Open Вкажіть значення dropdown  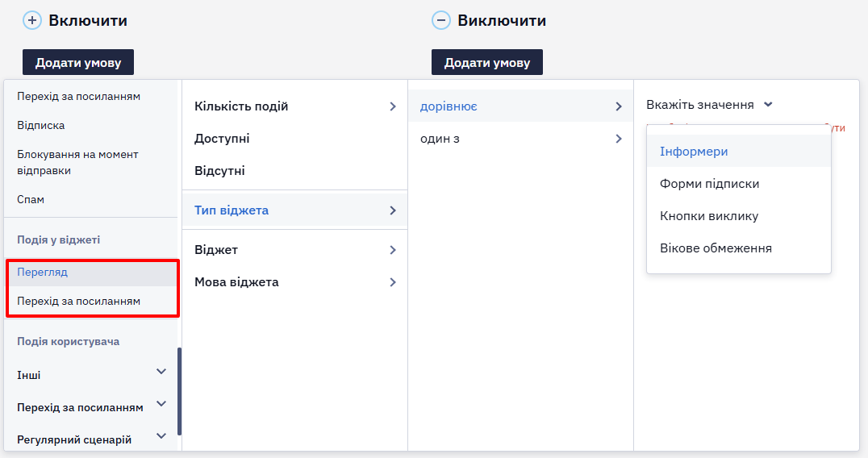(709, 105)
